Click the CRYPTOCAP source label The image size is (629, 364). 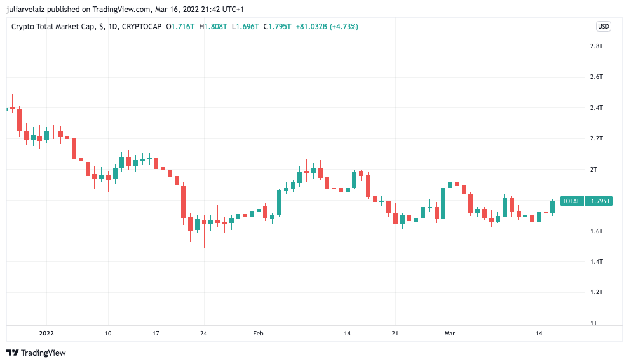(142, 27)
